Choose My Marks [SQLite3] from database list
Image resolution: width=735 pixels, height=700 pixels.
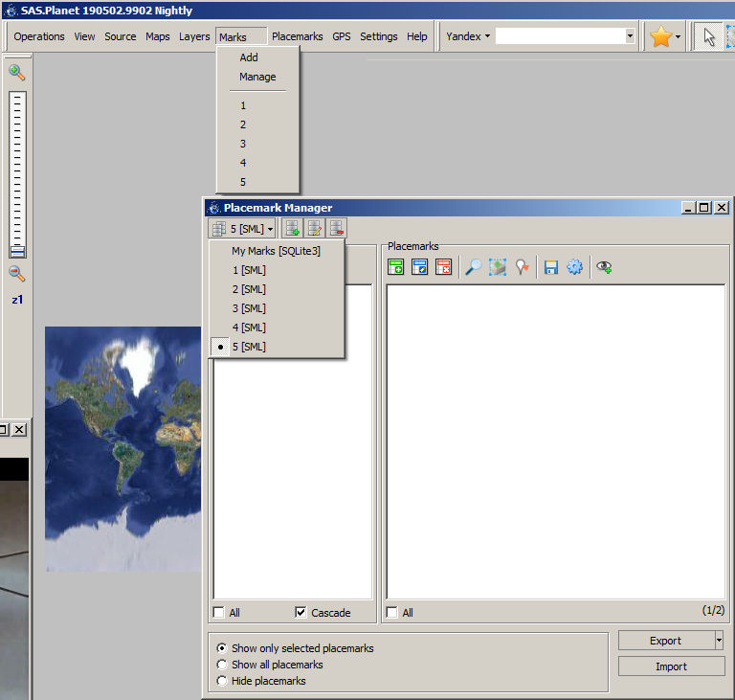tap(276, 251)
